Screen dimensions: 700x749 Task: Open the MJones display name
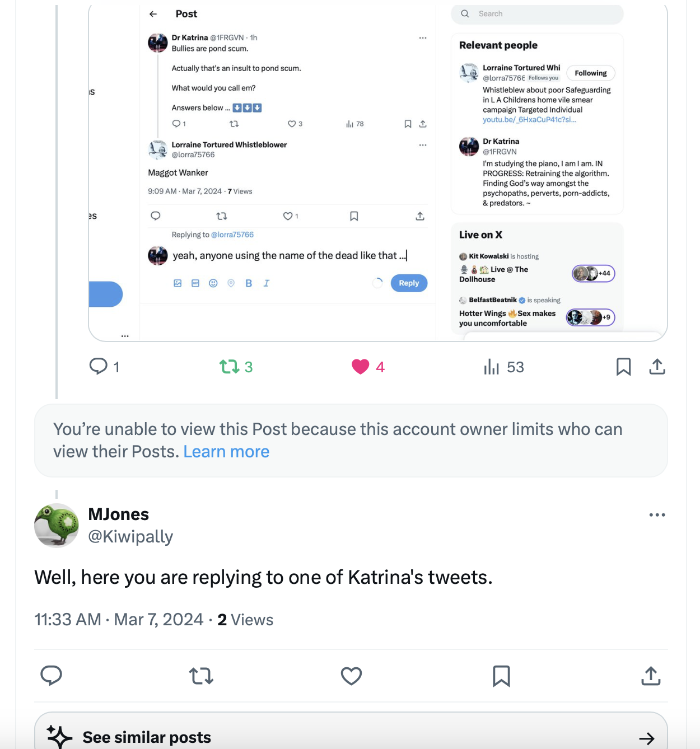[119, 514]
